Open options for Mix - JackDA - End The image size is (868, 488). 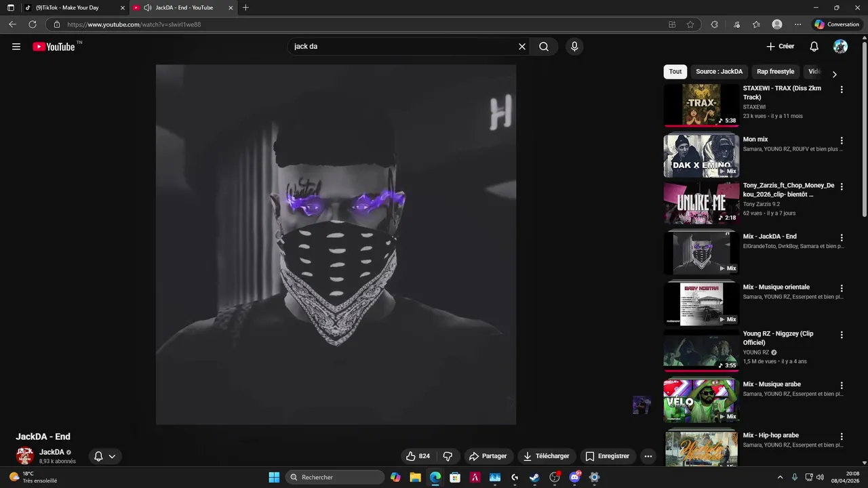click(x=842, y=238)
